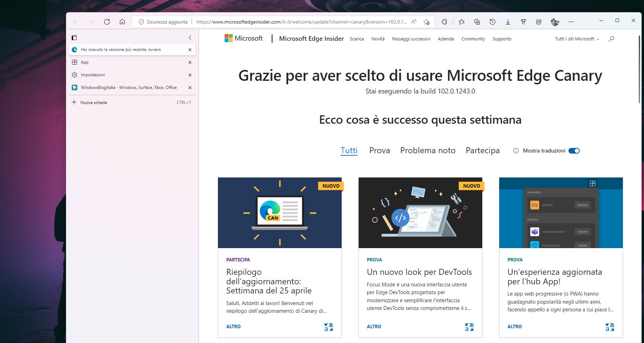Collapse the vertical tabs pane

tap(190, 38)
